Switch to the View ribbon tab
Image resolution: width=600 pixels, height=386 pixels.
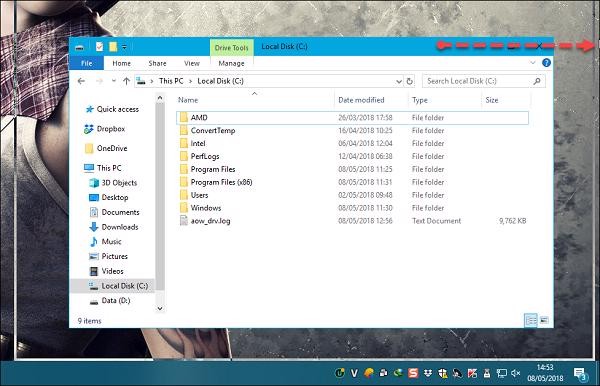[x=192, y=63]
